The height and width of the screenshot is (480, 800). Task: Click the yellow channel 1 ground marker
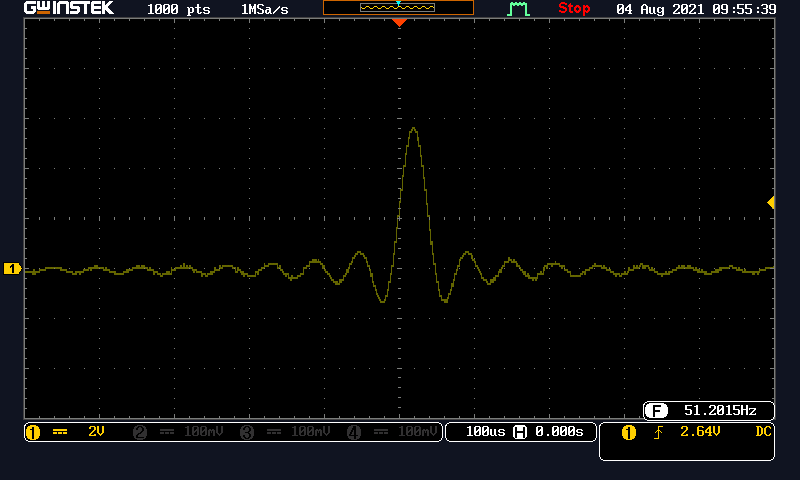(12, 269)
